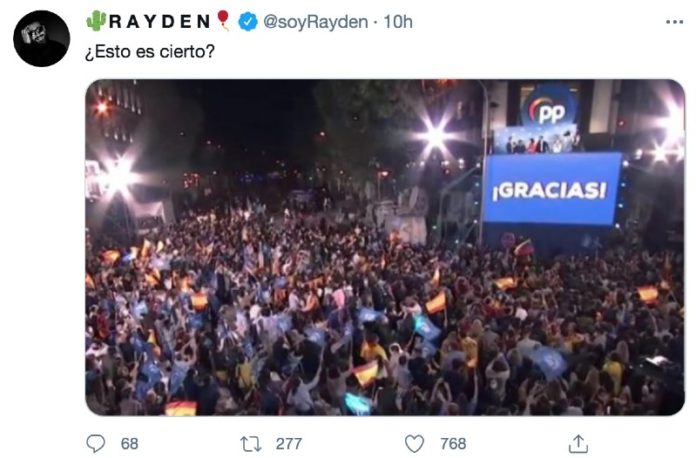Viewport: 696px width, 458px height.
Task: Open the three-dot more options menu
Action: pyautogui.click(x=674, y=22)
